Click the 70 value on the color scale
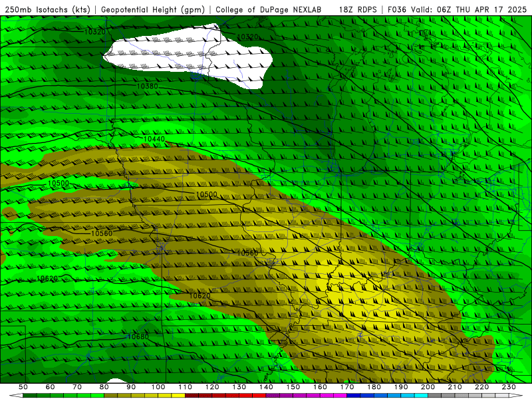Image resolution: width=532 pixels, height=399 pixels. pyautogui.click(x=77, y=387)
